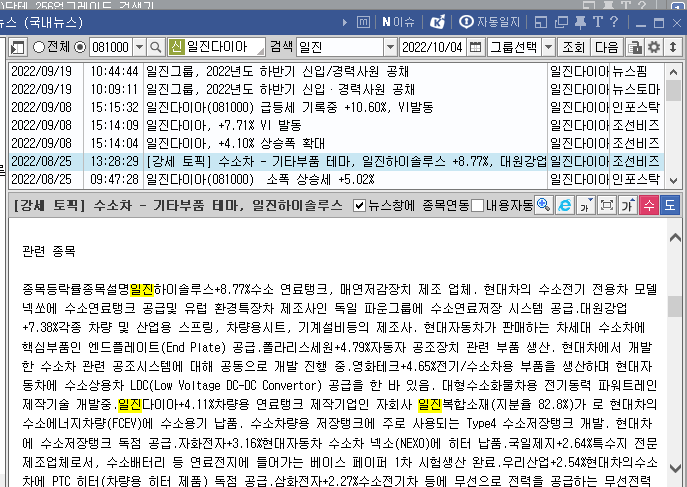This screenshot has height=487, width=687.
Task: Open the calendar date picker icon
Action: pos(475,47)
